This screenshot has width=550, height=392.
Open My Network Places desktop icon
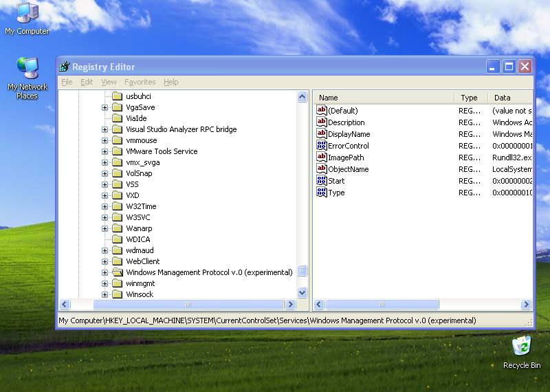[x=27, y=78]
